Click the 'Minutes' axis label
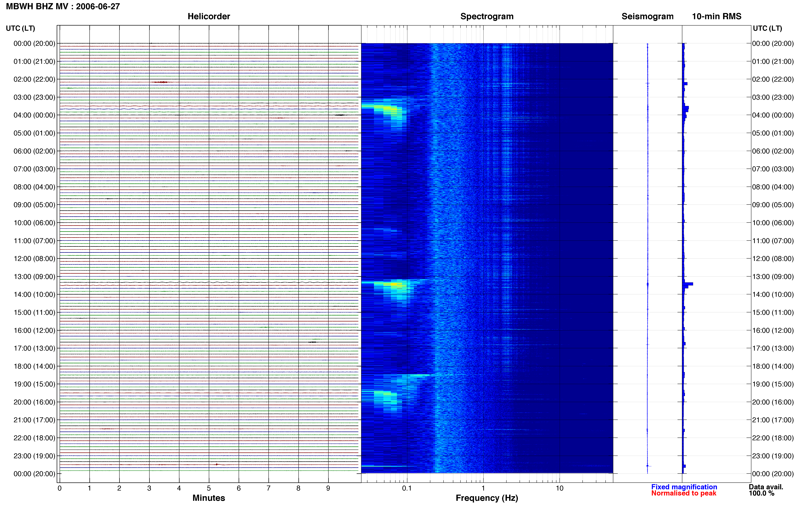 pyautogui.click(x=208, y=498)
